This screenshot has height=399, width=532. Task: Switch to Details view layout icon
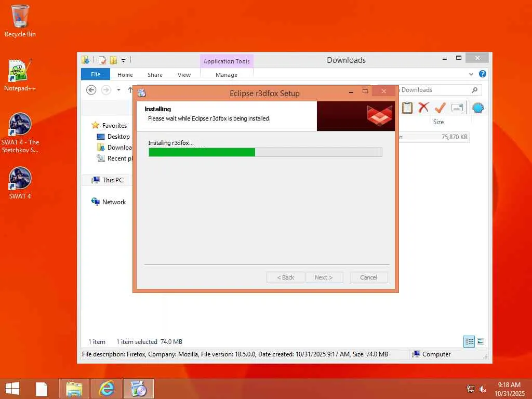point(469,342)
